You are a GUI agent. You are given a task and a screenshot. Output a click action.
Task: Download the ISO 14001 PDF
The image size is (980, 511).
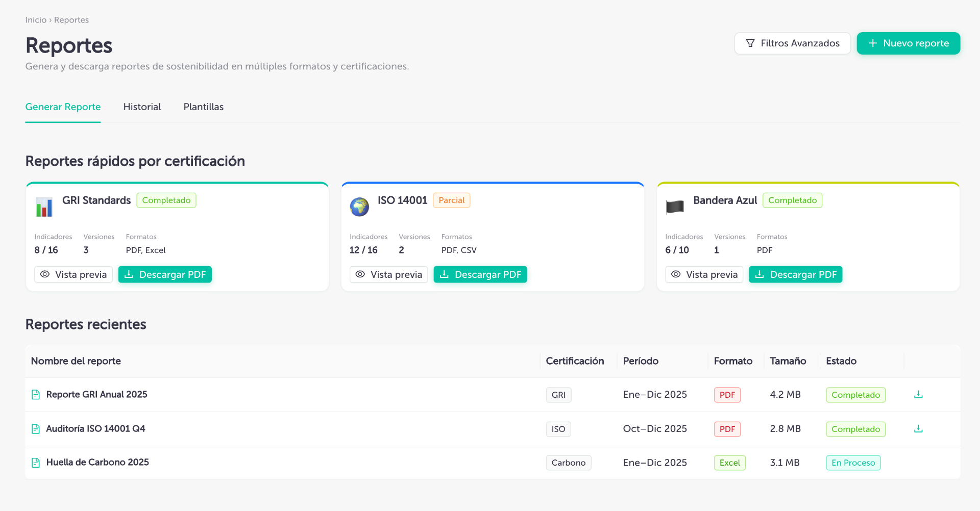[480, 274]
